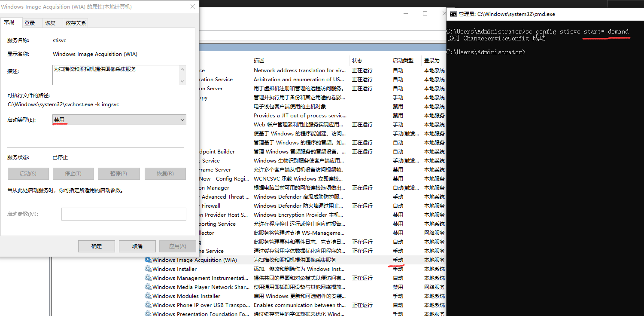644x316 pixels.
Task: Select the Windows Image Acquisition (WIA) service row name
Action: pyautogui.click(x=194, y=260)
